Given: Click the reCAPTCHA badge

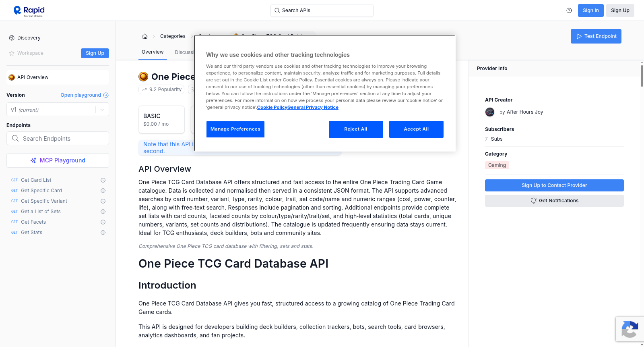Looking at the screenshot, I should point(630,329).
